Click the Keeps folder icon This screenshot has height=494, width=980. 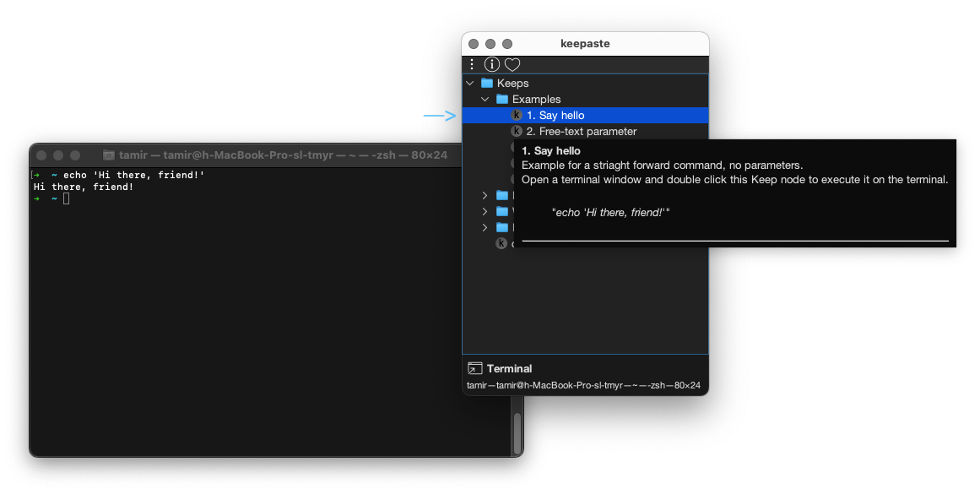pos(487,83)
